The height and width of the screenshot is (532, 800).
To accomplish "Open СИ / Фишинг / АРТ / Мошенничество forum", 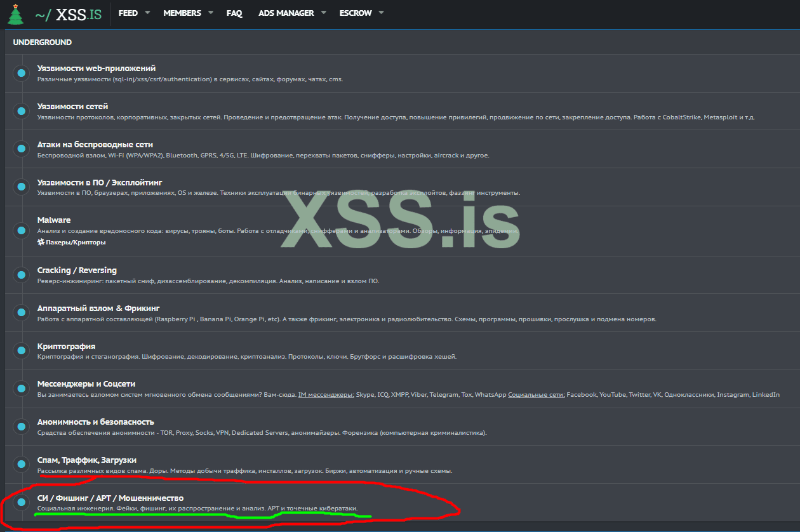I will coord(110,498).
